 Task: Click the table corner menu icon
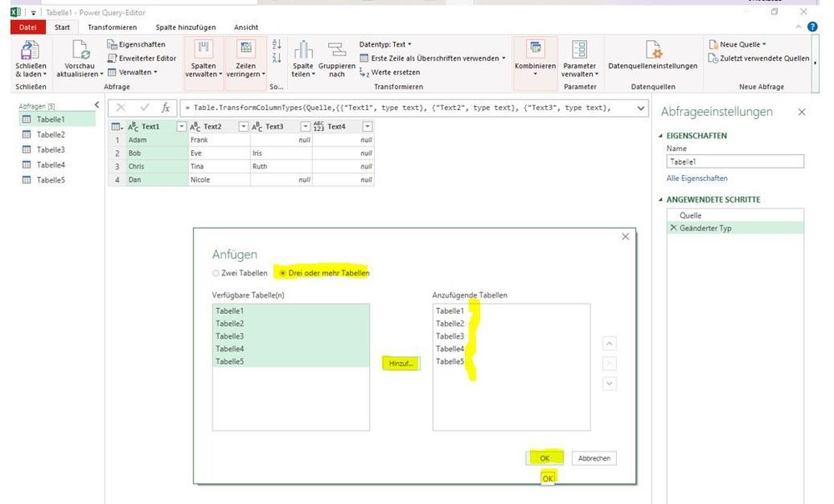[x=117, y=127]
